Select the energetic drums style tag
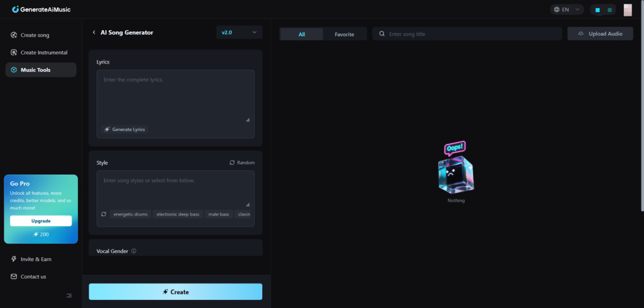This screenshot has width=644, height=308. [x=131, y=214]
